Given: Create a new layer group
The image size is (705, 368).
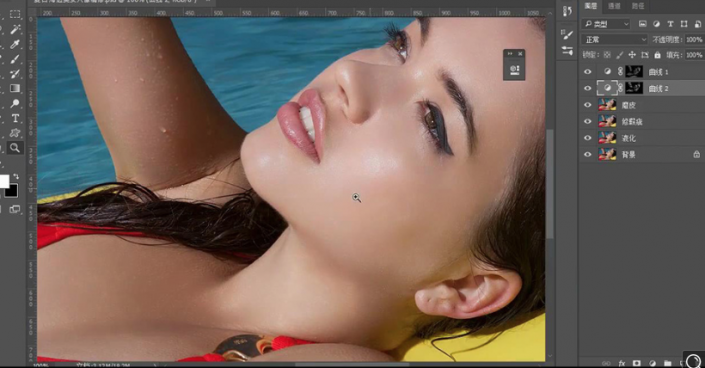Looking at the screenshot, I should click(667, 363).
